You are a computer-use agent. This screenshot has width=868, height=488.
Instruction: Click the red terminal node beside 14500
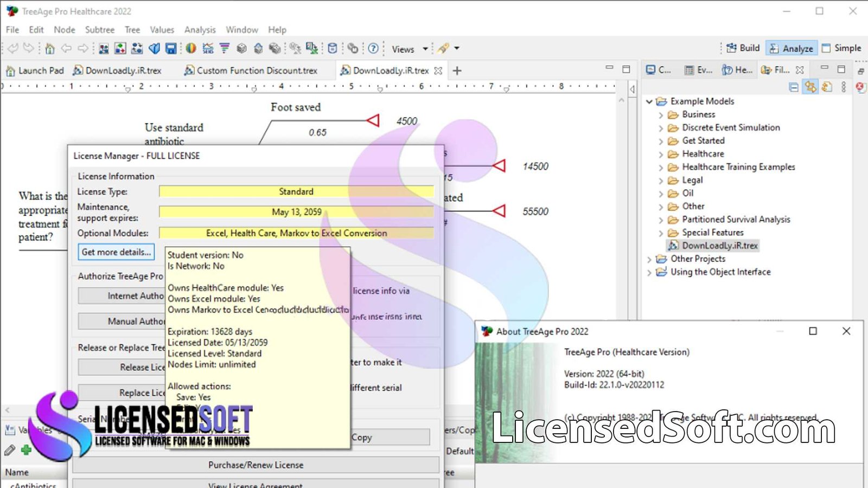tap(499, 165)
